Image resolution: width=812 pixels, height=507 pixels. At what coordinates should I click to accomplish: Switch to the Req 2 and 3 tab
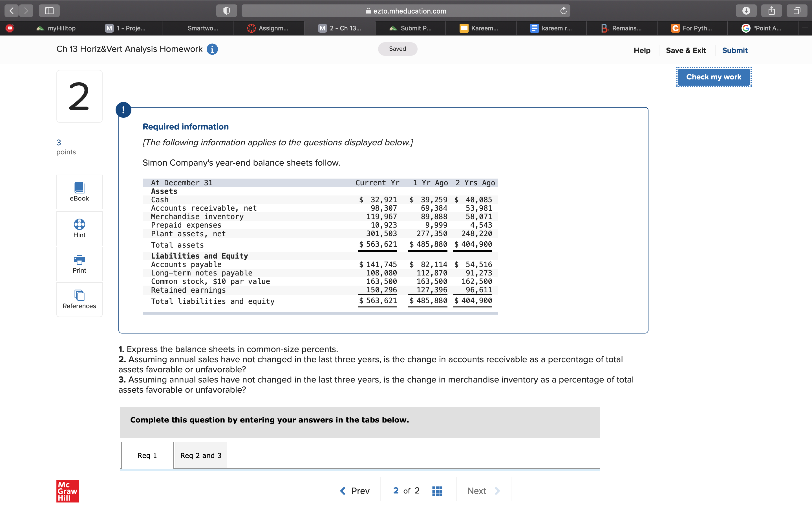[x=200, y=455]
